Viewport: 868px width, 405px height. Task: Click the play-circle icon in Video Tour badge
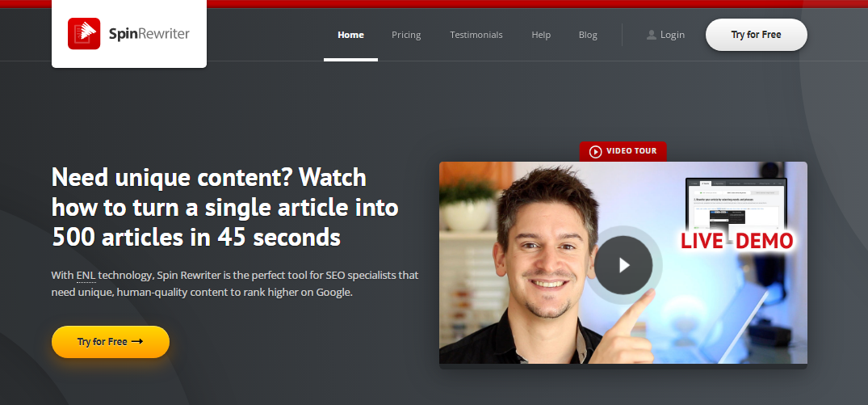(596, 151)
